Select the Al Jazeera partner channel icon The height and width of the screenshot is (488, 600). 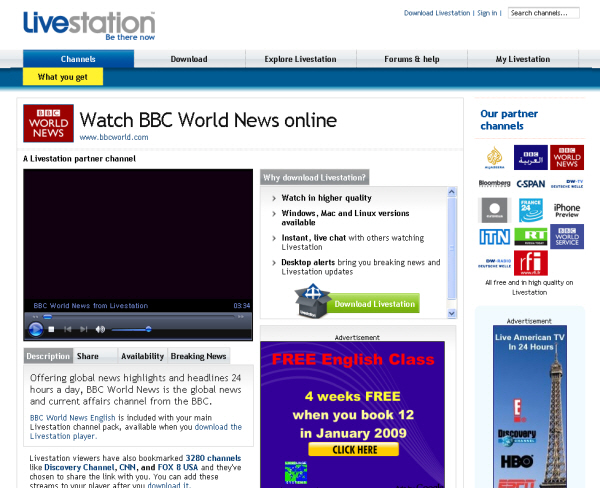click(495, 157)
